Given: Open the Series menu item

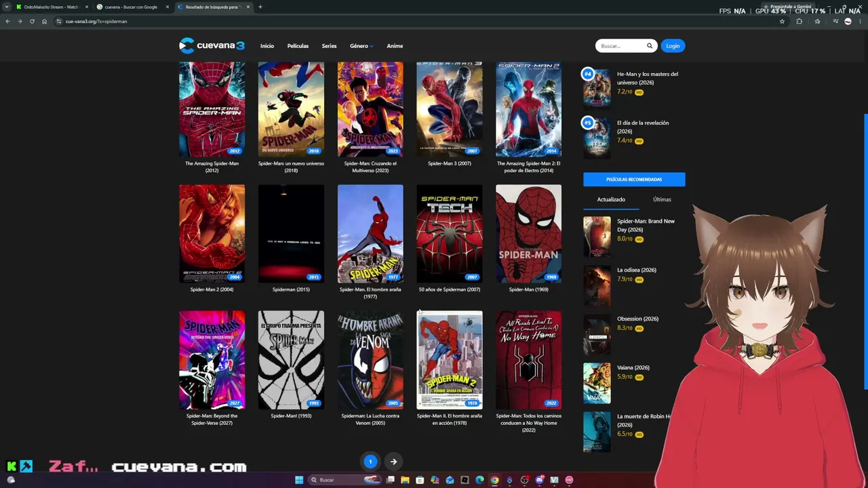Looking at the screenshot, I should pyautogui.click(x=329, y=46).
